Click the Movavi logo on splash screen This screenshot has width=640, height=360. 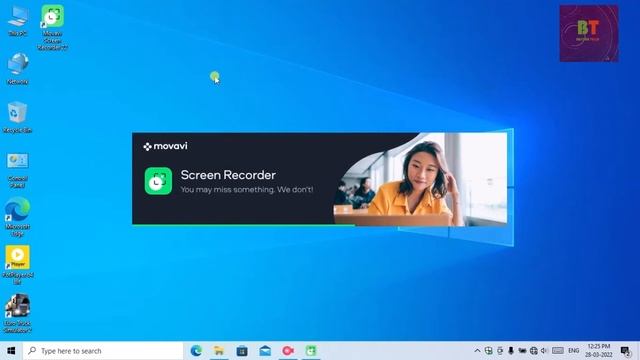[x=165, y=146]
